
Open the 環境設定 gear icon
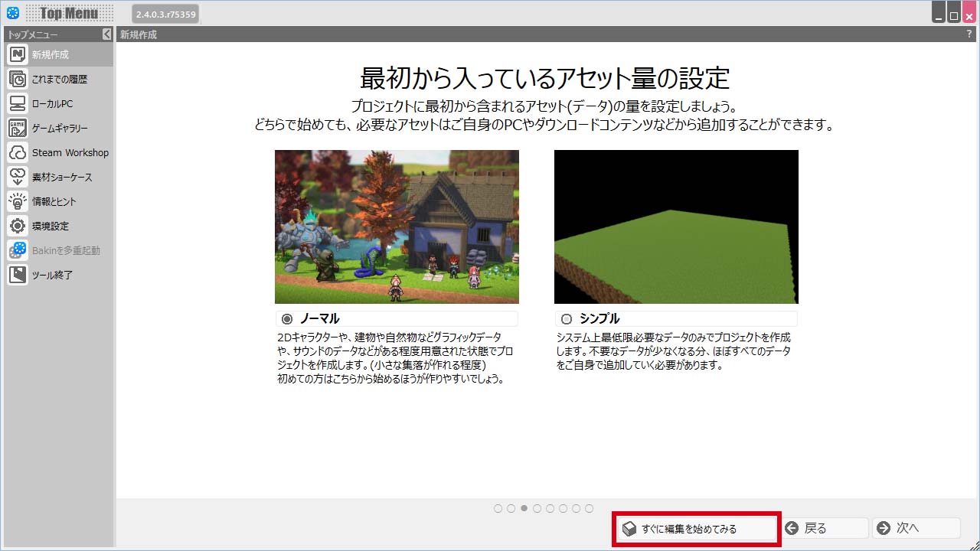(x=18, y=226)
